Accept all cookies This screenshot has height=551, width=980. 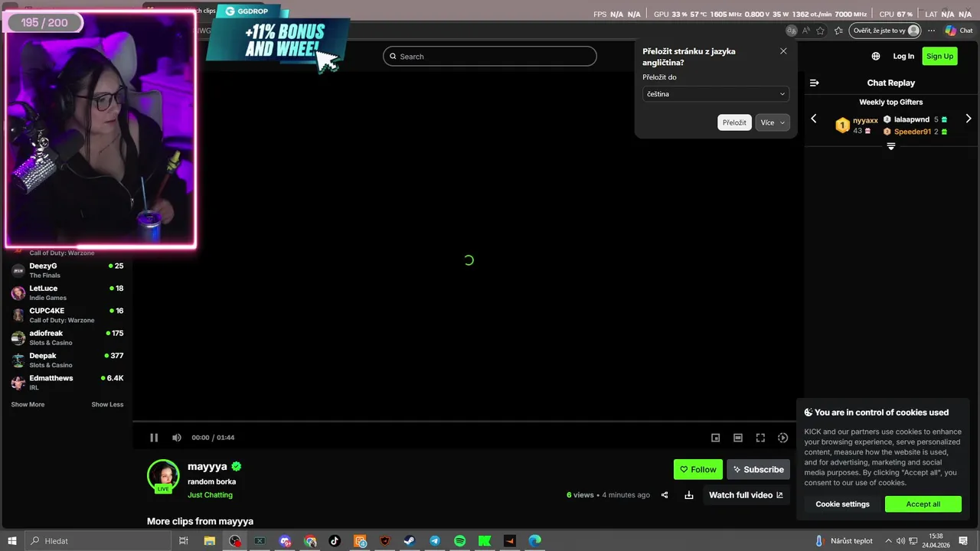click(x=923, y=504)
